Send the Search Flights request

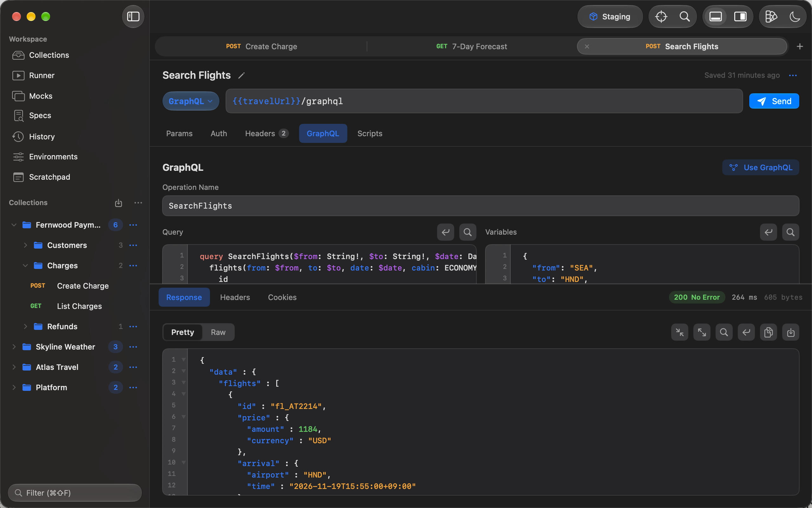coord(774,101)
